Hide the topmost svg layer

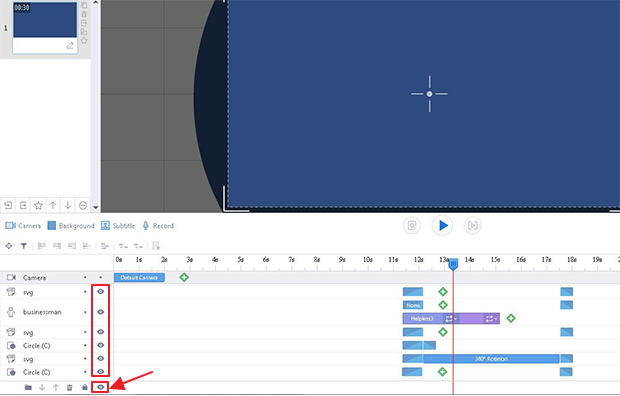100,292
